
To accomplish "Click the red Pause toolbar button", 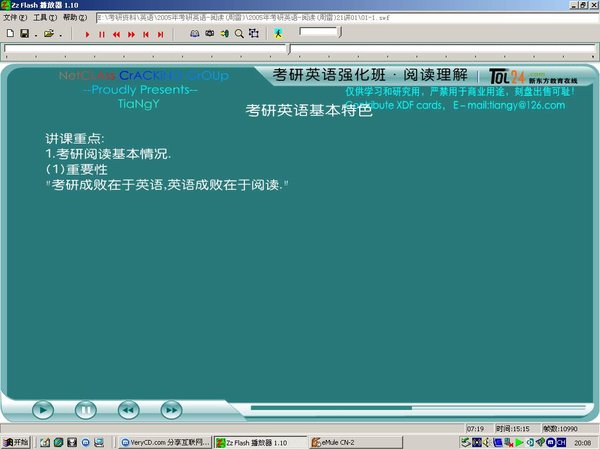I will pos(102,34).
